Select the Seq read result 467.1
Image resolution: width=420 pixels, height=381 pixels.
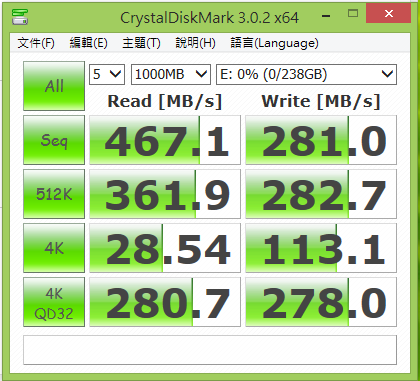tap(165, 140)
